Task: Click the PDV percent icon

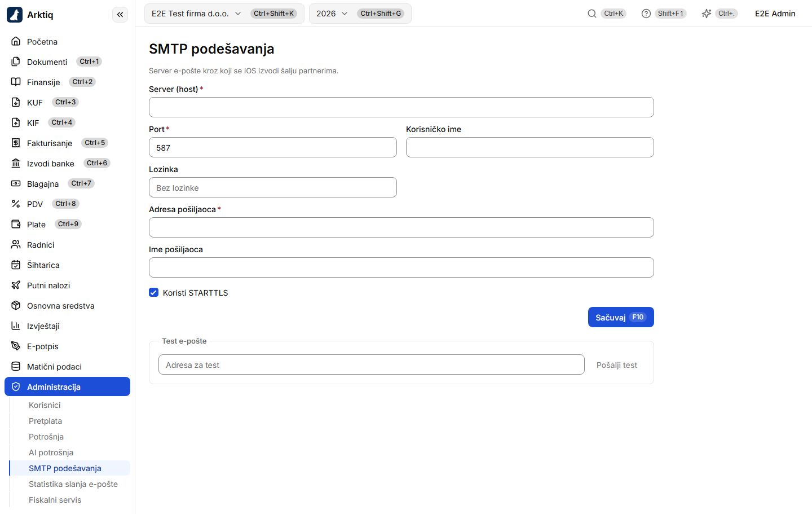Action: coord(16,204)
